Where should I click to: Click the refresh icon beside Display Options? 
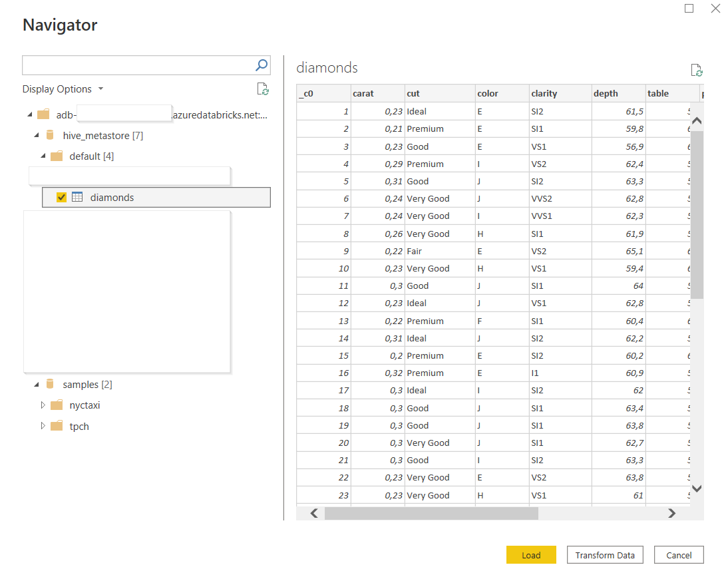[x=263, y=89]
